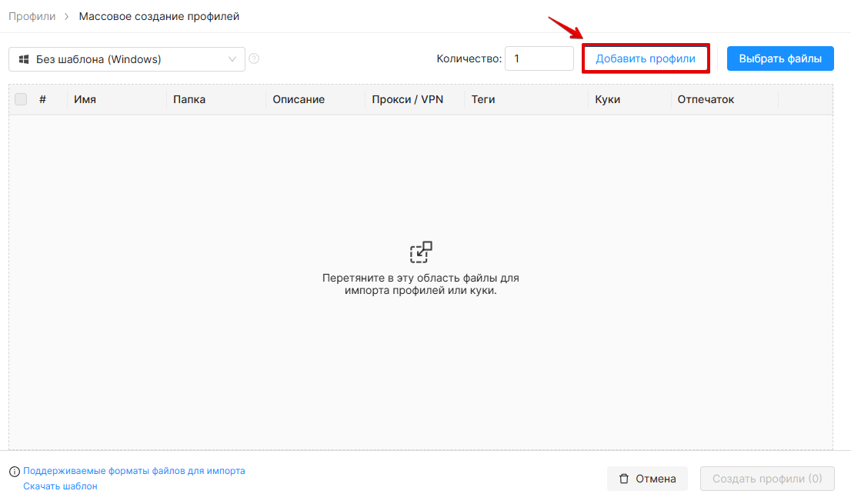Focus the 'Количество' quantity input field
The width and height of the screenshot is (851, 504).
click(x=539, y=58)
